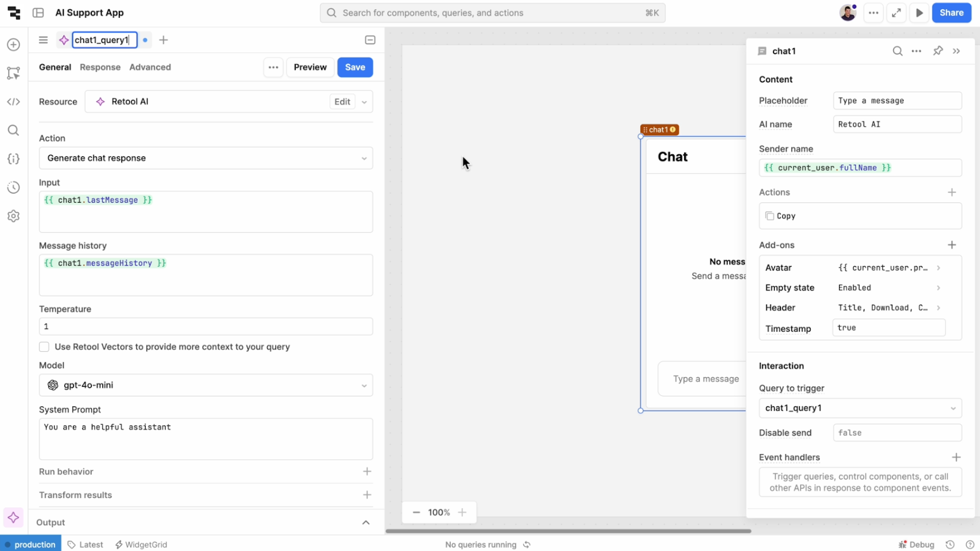
Task: Click the System Prompt text area
Action: (206, 439)
